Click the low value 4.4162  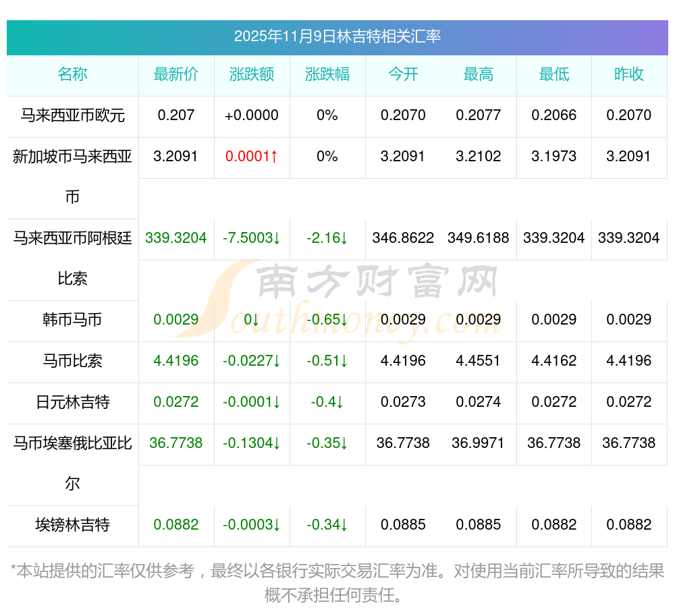click(554, 360)
